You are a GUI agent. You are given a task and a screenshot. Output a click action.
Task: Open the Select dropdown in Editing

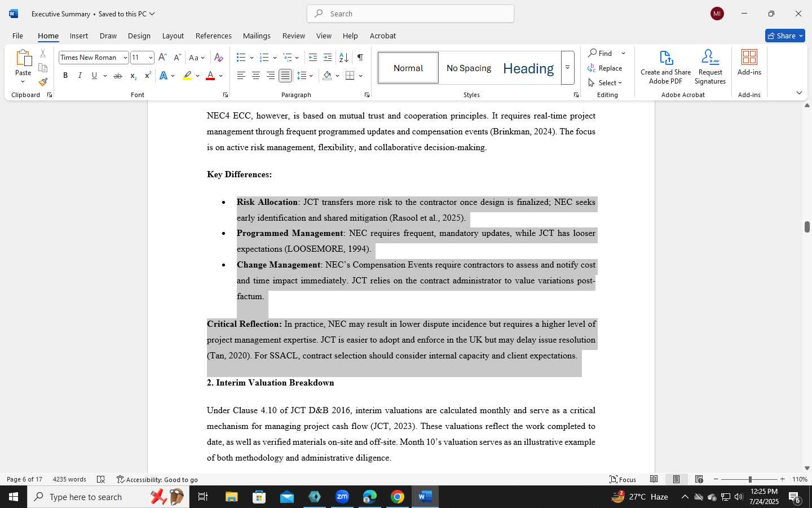(605, 83)
